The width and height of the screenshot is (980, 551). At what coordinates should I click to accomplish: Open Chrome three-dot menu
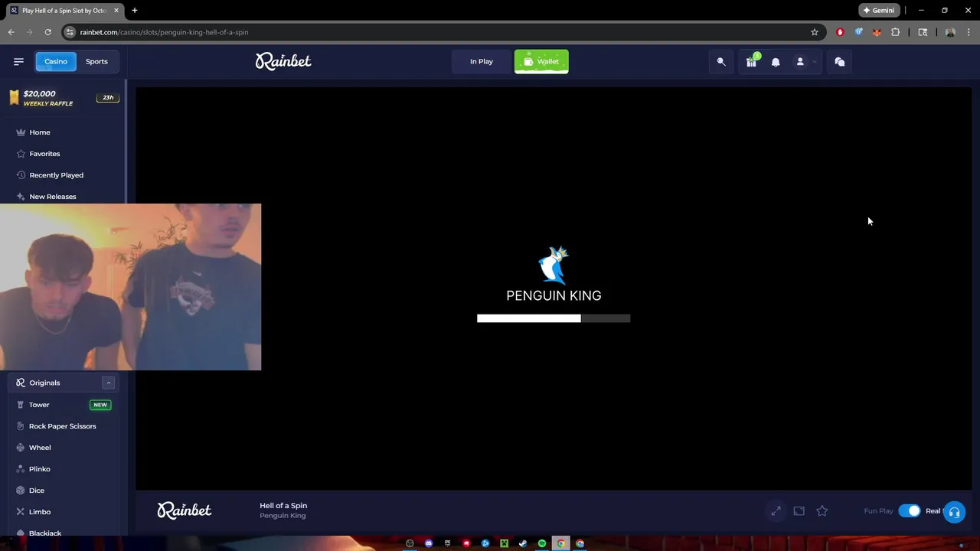coord(969,32)
